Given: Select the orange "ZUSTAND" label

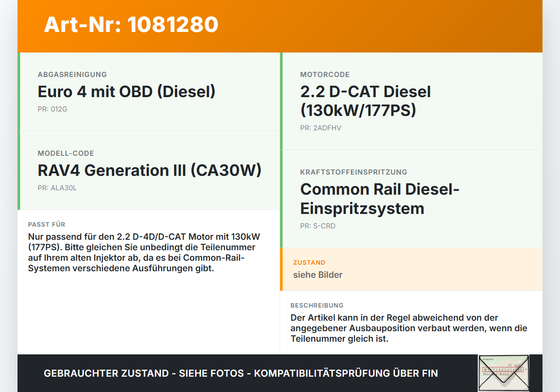Looking at the screenshot, I should click(x=309, y=262).
